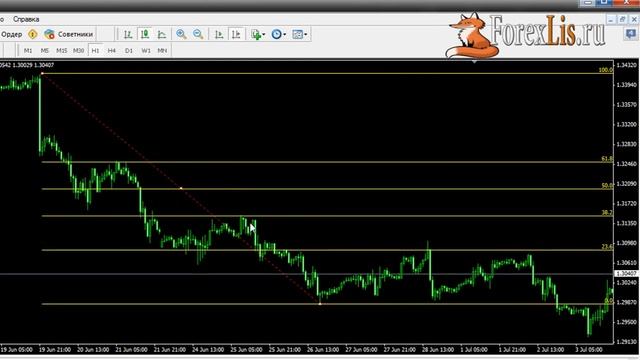Click the 26 Jun 13:00 time label
Image resolution: width=640 pixels, height=360 pixels.
pyautogui.click(x=323, y=350)
